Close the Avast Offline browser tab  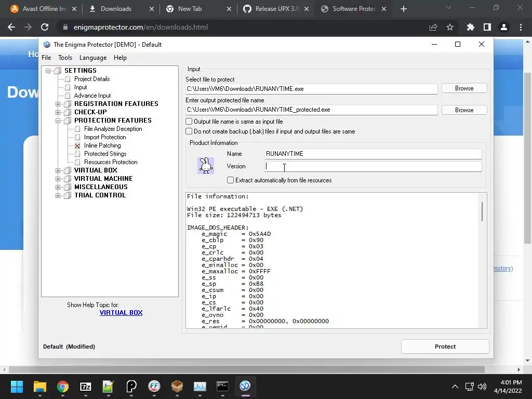(x=74, y=9)
